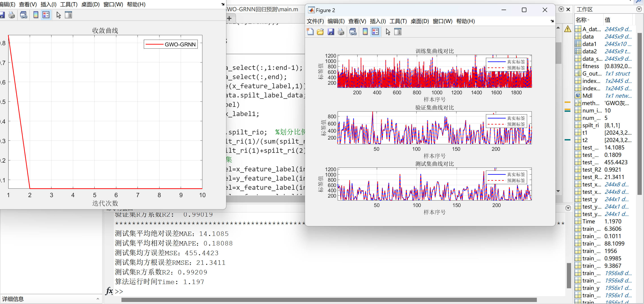Toggle Insert Colorbar button in Figure 2 toolbar
Image resolution: width=644 pixels, height=304 pixels.
[x=365, y=32]
